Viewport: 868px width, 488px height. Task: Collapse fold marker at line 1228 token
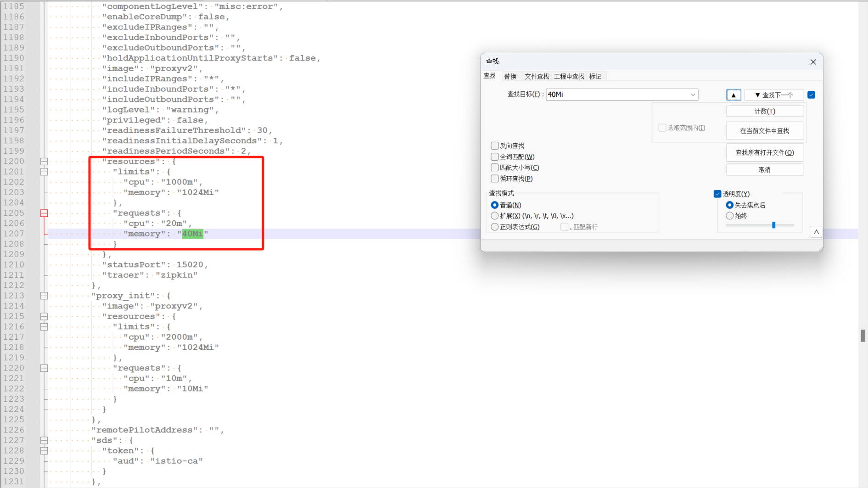pos(44,451)
